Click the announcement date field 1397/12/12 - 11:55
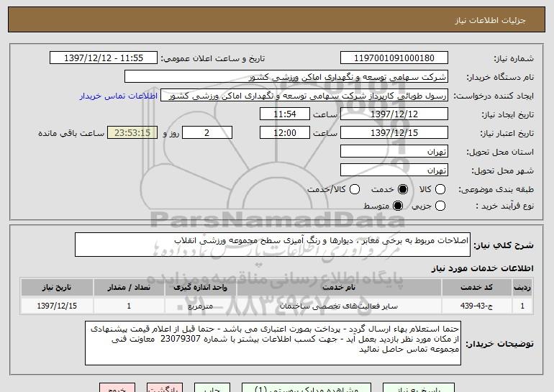554x392 pixels. pos(104,58)
